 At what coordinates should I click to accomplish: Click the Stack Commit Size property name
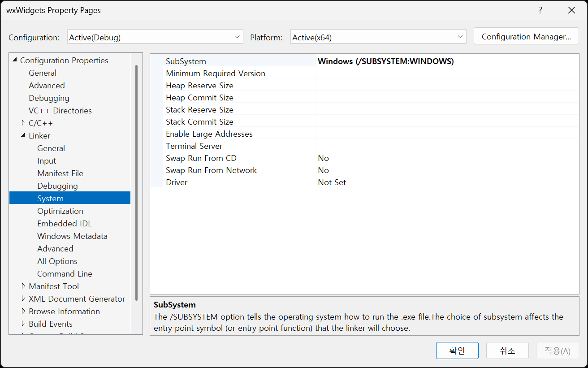[x=199, y=122]
